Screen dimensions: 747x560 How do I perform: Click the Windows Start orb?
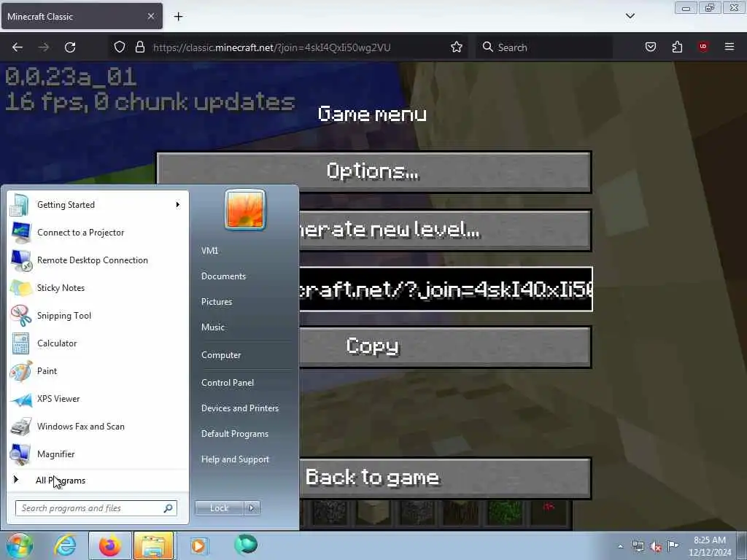tap(20, 545)
